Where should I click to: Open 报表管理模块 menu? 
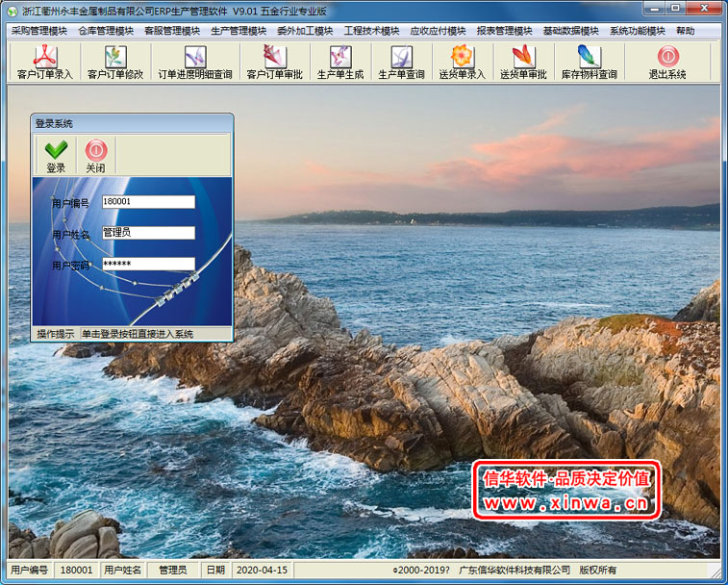504,31
